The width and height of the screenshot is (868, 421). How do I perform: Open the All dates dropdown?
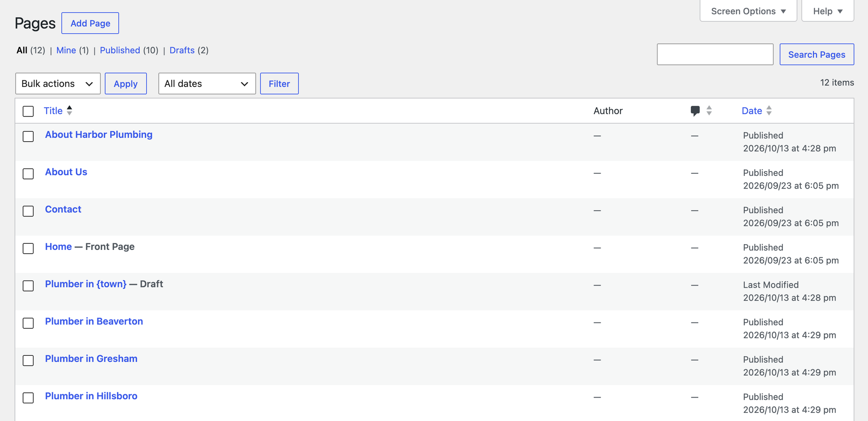207,83
